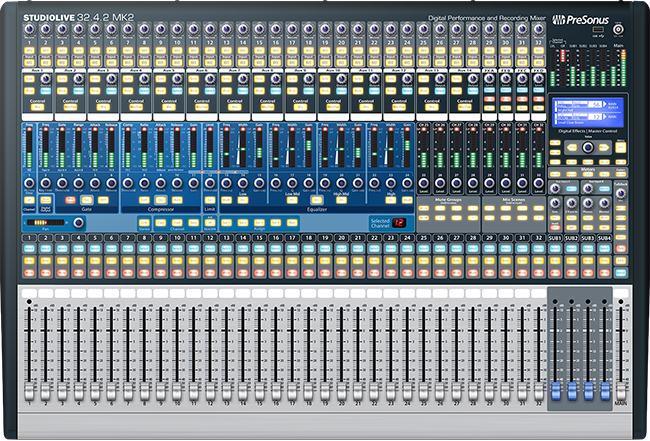
Task: Toggle the Limiter On button
Action: (x=210, y=200)
